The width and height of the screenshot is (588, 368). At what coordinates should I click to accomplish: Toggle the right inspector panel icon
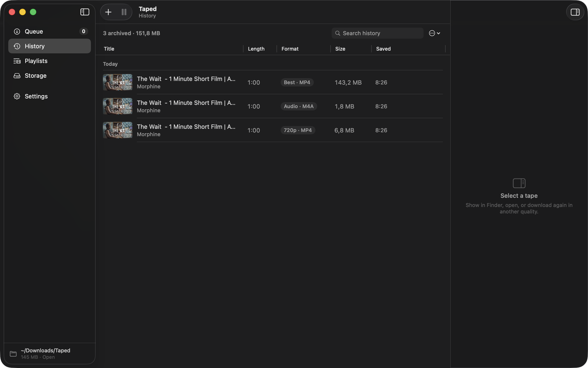point(575,12)
